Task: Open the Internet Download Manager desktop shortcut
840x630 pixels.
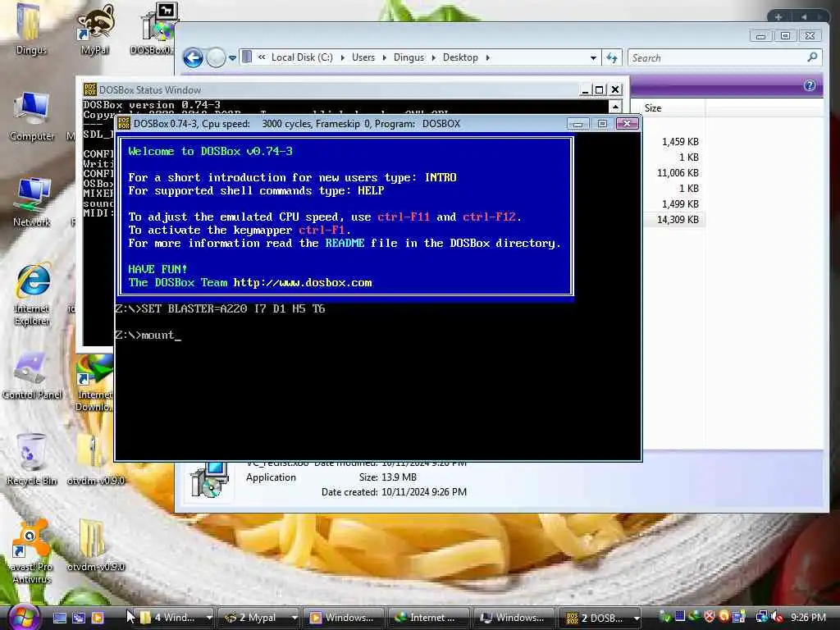Action: click(x=94, y=383)
